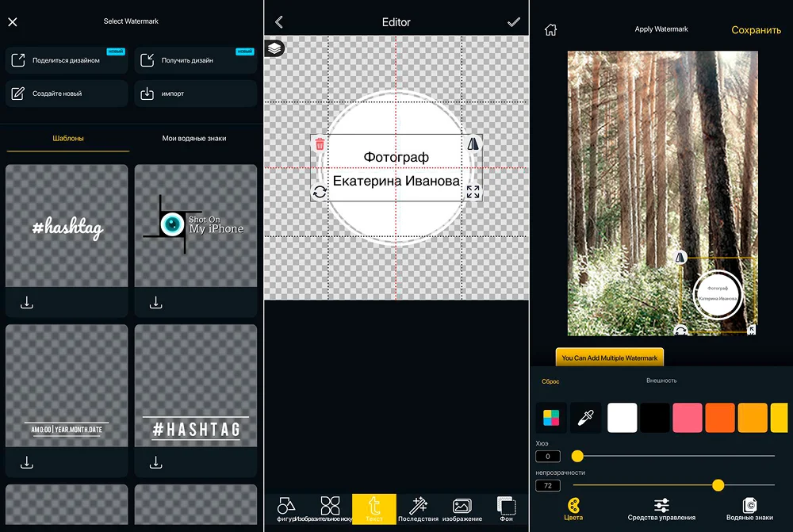Open the multicolor palette picker

point(551,418)
